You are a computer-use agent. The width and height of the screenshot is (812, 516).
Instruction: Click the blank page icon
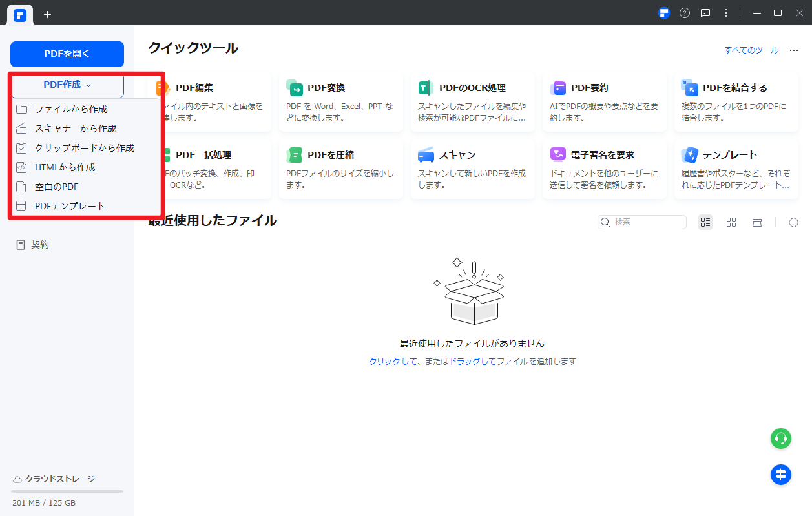pyautogui.click(x=21, y=187)
